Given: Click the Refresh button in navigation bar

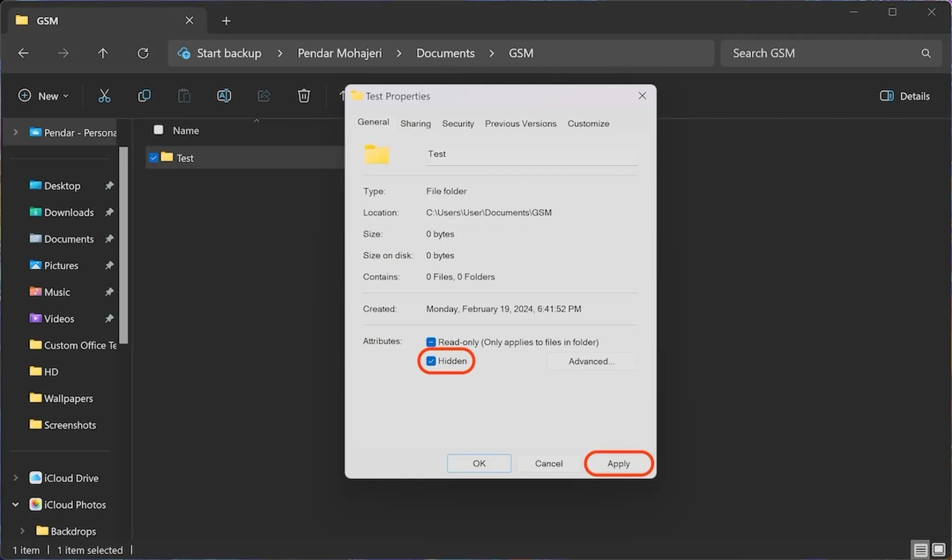Looking at the screenshot, I should pyautogui.click(x=143, y=53).
